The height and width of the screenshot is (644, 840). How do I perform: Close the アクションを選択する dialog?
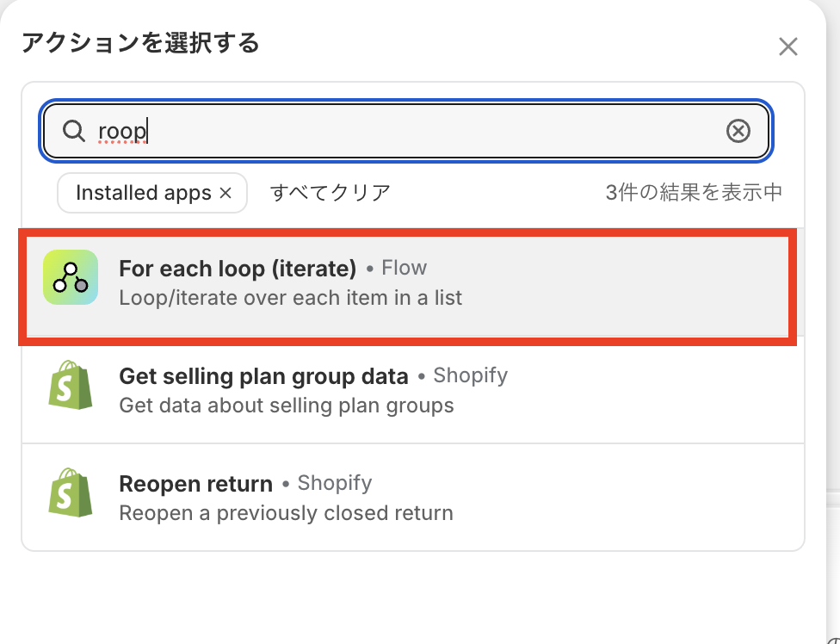click(x=787, y=46)
